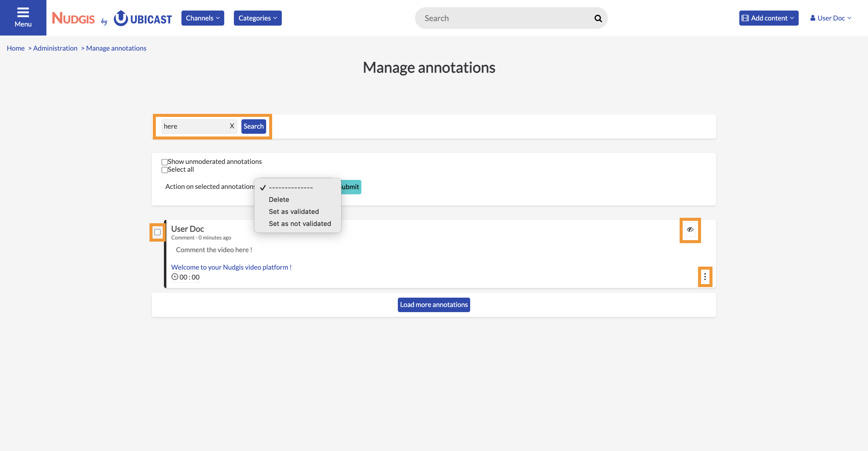Clear annotation search with the X icon
The width and height of the screenshot is (868, 451).
pyautogui.click(x=232, y=126)
